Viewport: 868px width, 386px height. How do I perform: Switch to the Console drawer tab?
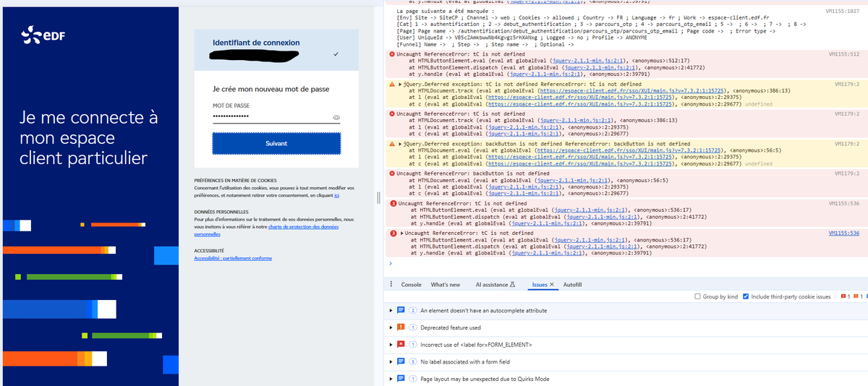pyautogui.click(x=411, y=285)
